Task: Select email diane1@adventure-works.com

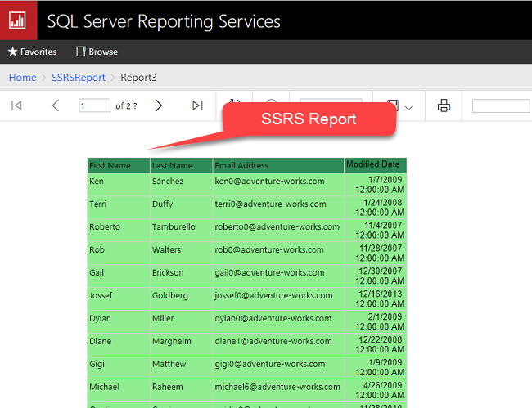Action: (x=278, y=344)
